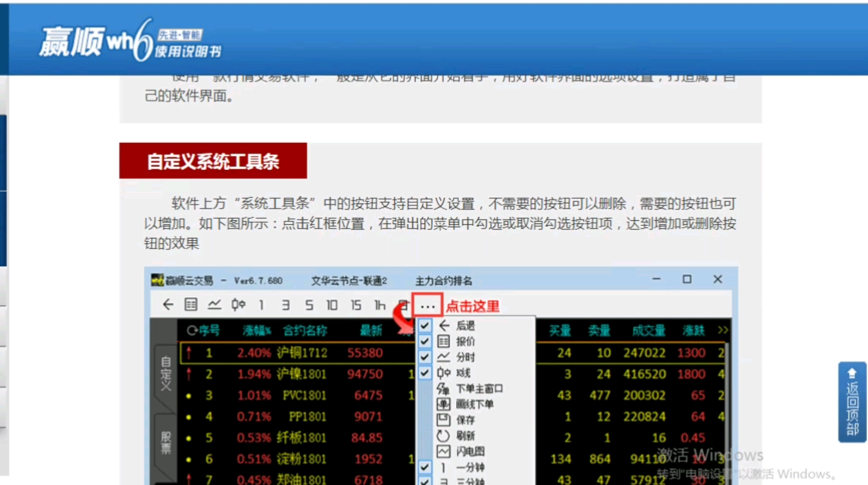
Task: Click the 返回顶部 back-to-top button
Action: pos(852,402)
